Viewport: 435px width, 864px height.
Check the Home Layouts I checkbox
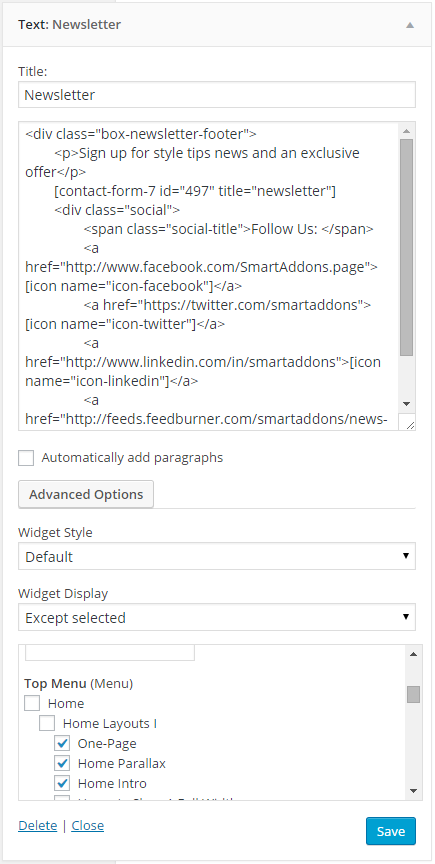point(47,723)
